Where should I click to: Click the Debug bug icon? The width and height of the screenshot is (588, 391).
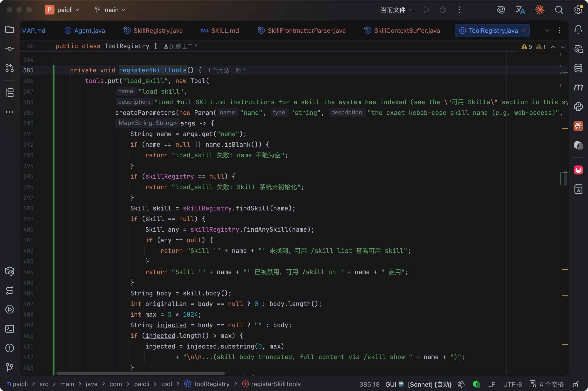tap(443, 10)
